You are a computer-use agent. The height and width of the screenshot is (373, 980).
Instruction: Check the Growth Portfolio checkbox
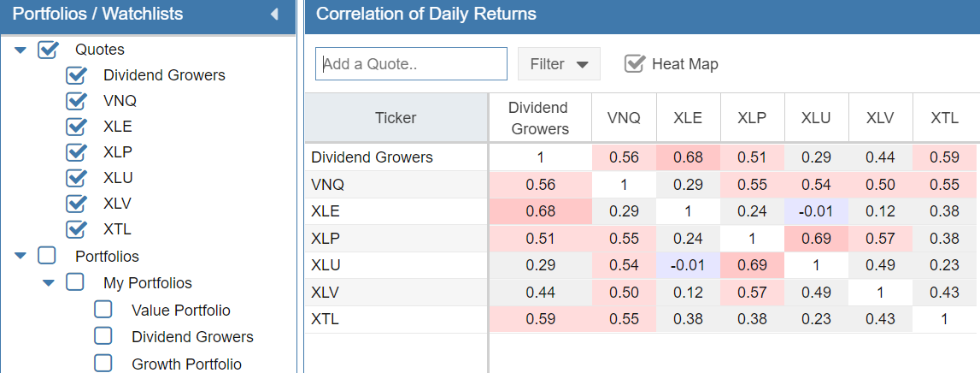click(103, 364)
